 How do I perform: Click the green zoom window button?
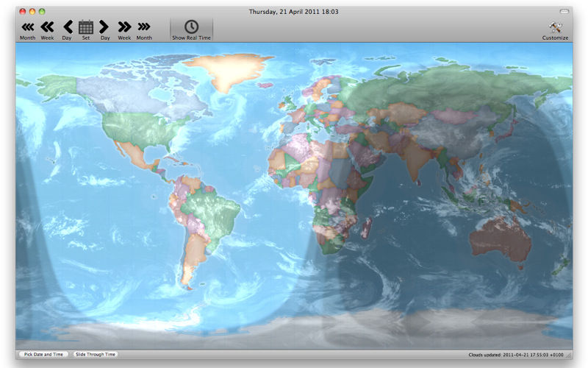point(42,13)
